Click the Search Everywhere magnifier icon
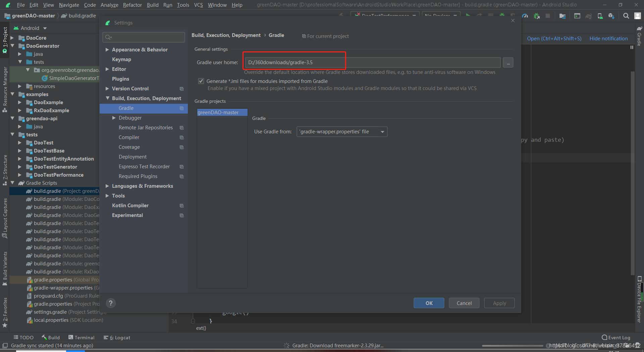Viewport: 644px width, 352px height. (x=626, y=16)
